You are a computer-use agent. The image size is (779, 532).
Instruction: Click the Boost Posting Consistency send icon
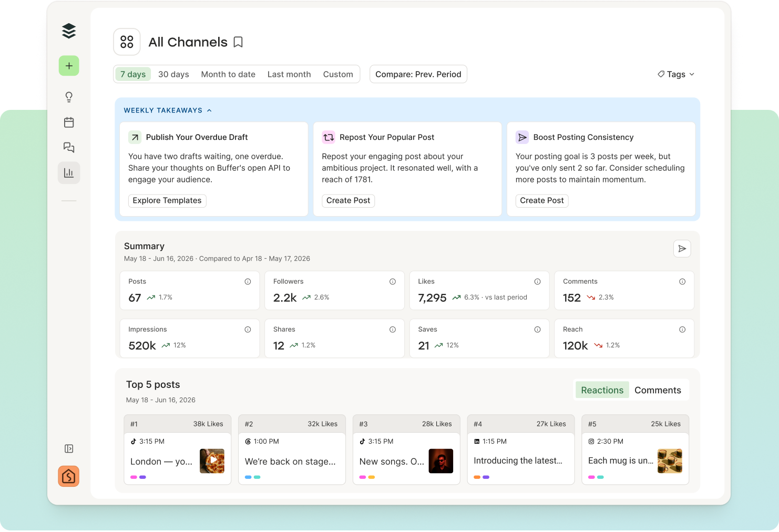[522, 137]
